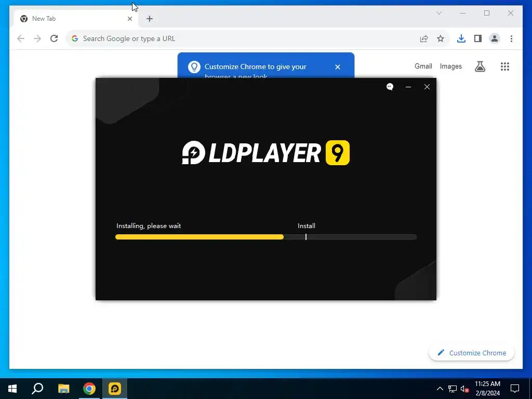The image size is (532, 399).
Task: Open the Search Labs flask icon
Action: [480, 66]
